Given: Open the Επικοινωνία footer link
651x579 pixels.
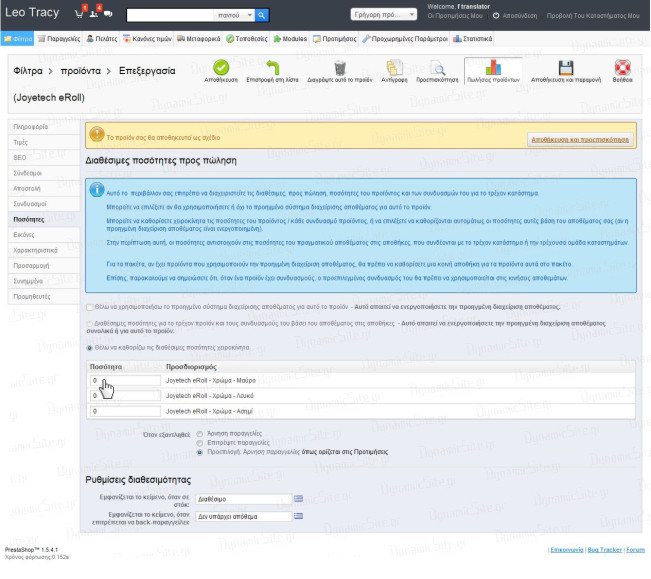Looking at the screenshot, I should click(x=567, y=550).
